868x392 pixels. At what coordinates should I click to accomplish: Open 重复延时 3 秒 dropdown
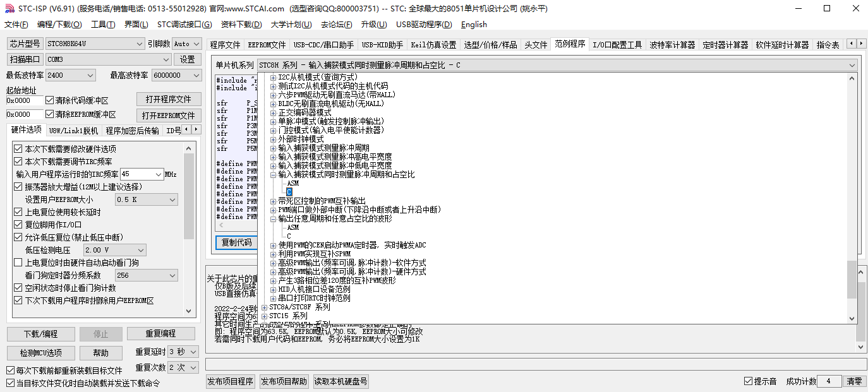click(x=183, y=352)
